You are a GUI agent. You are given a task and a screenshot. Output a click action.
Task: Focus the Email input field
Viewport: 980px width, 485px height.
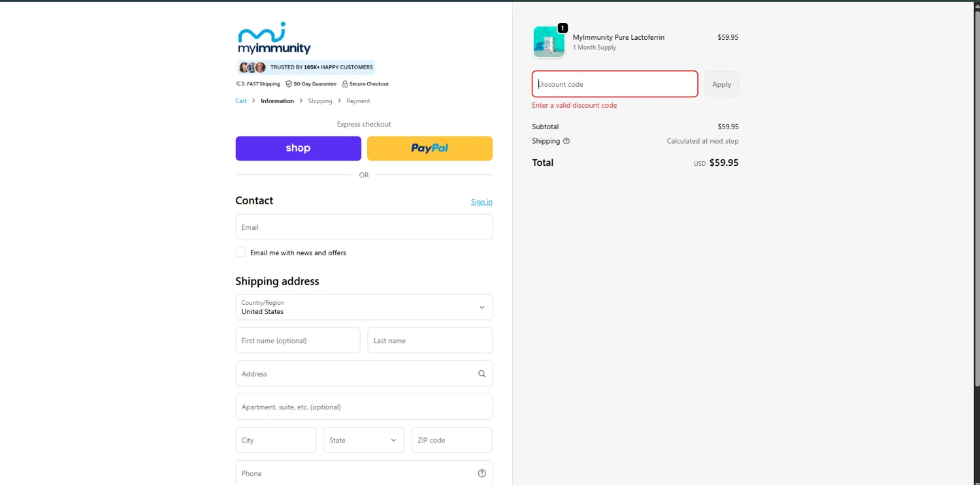point(364,227)
